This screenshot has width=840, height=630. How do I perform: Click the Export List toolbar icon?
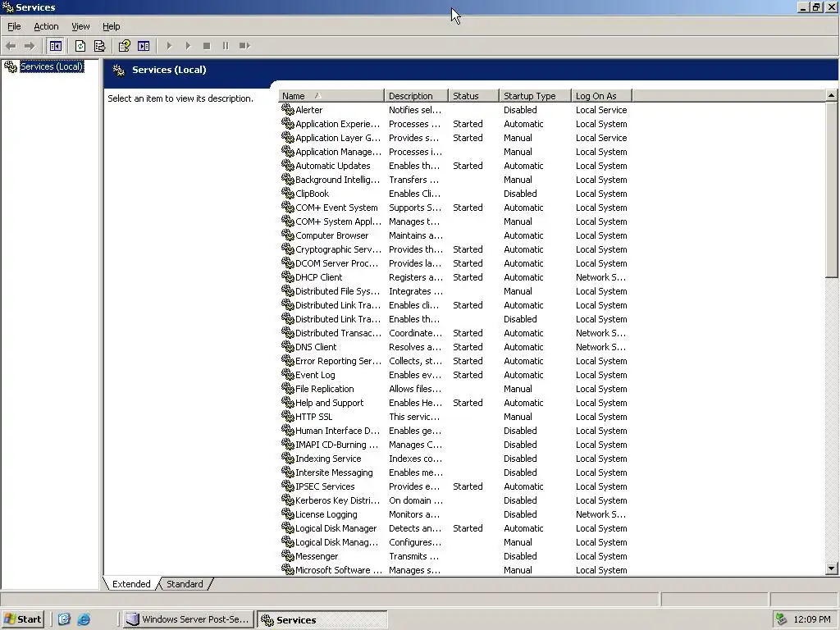point(99,46)
